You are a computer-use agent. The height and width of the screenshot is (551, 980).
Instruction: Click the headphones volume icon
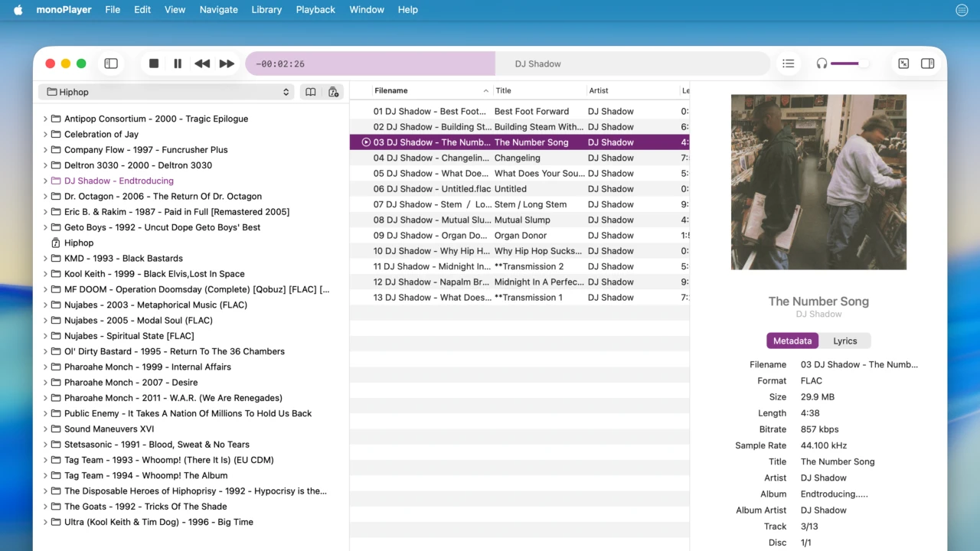pyautogui.click(x=822, y=64)
